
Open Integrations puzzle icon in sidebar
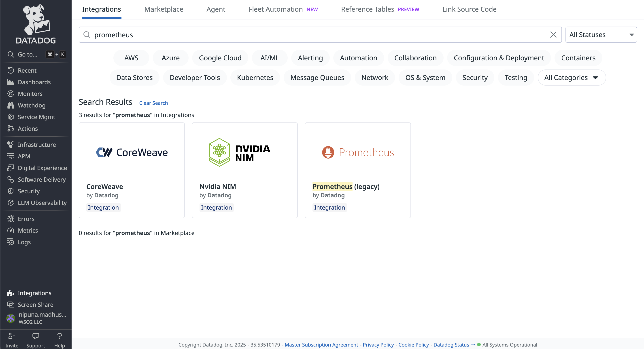(x=11, y=293)
